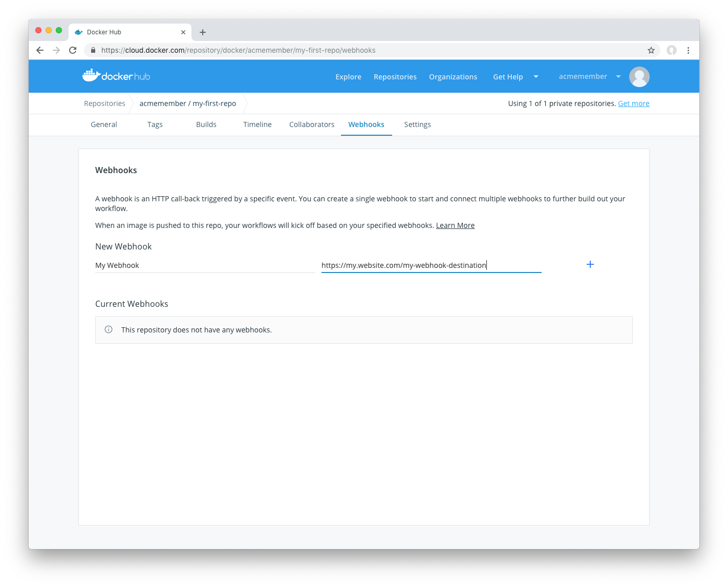Open the Settings tab
The width and height of the screenshot is (728, 587).
point(417,124)
